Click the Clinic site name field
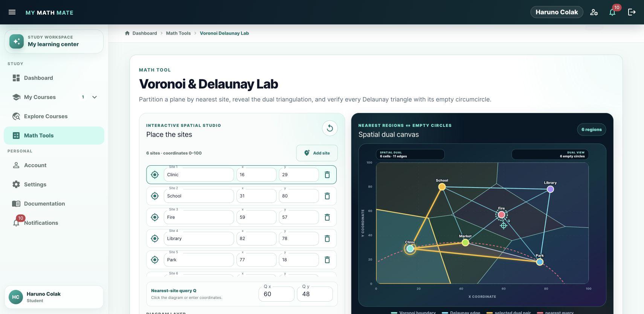The image size is (644, 314). pyautogui.click(x=199, y=175)
